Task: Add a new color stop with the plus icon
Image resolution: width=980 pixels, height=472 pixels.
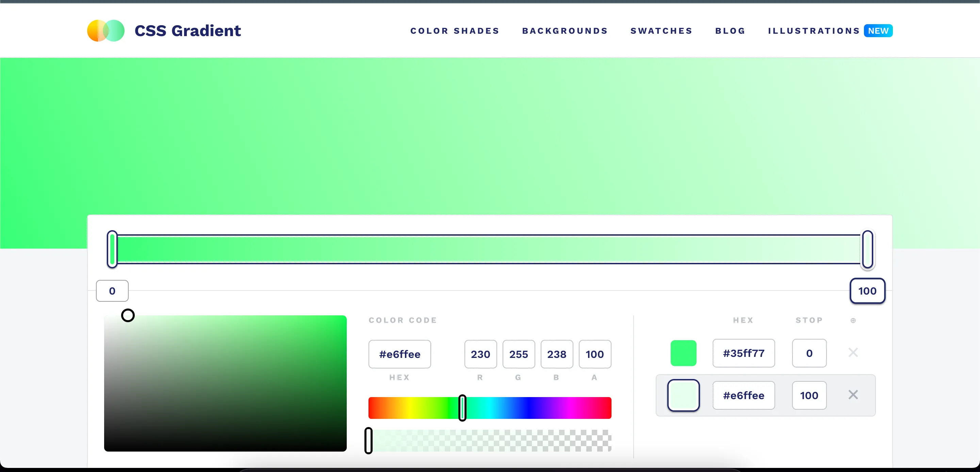Action: [853, 320]
